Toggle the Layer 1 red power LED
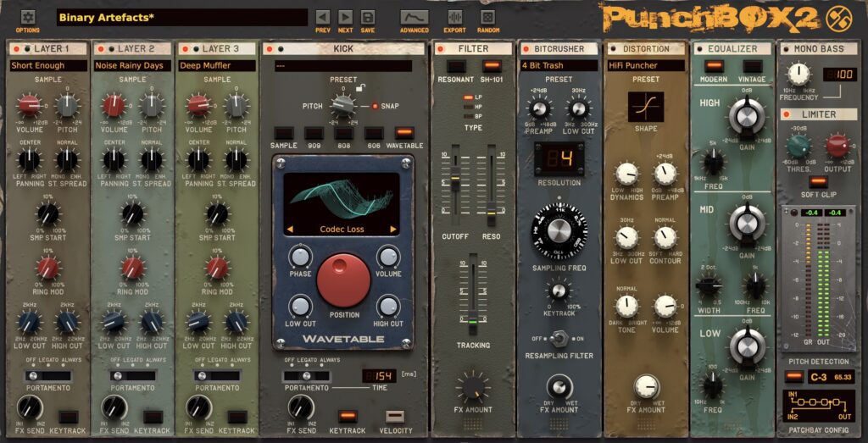 pyautogui.click(x=17, y=48)
